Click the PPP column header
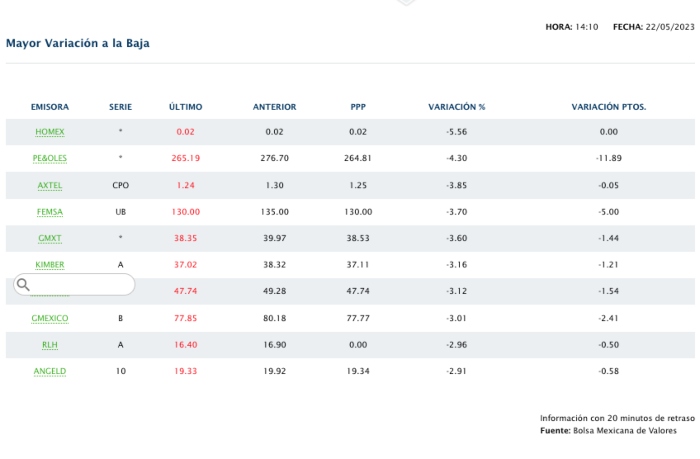Image resolution: width=700 pixels, height=459 pixels. pos(358,106)
